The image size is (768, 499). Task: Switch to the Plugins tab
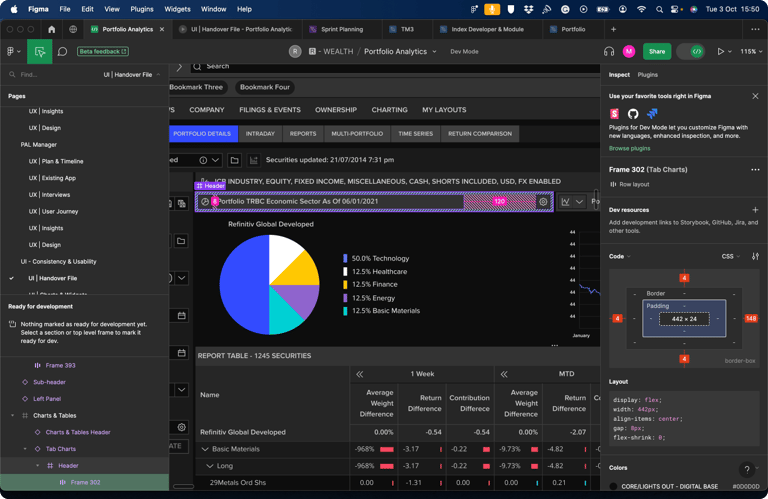(x=648, y=75)
